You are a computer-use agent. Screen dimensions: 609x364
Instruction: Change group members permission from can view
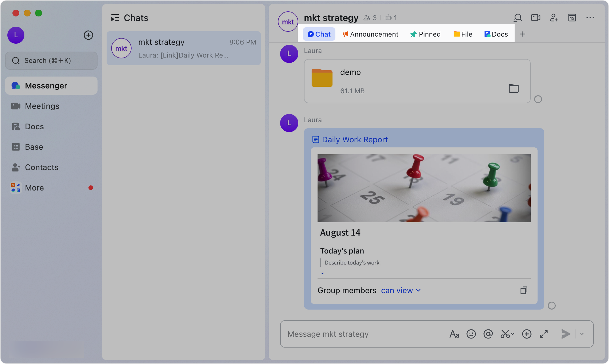[400, 290]
